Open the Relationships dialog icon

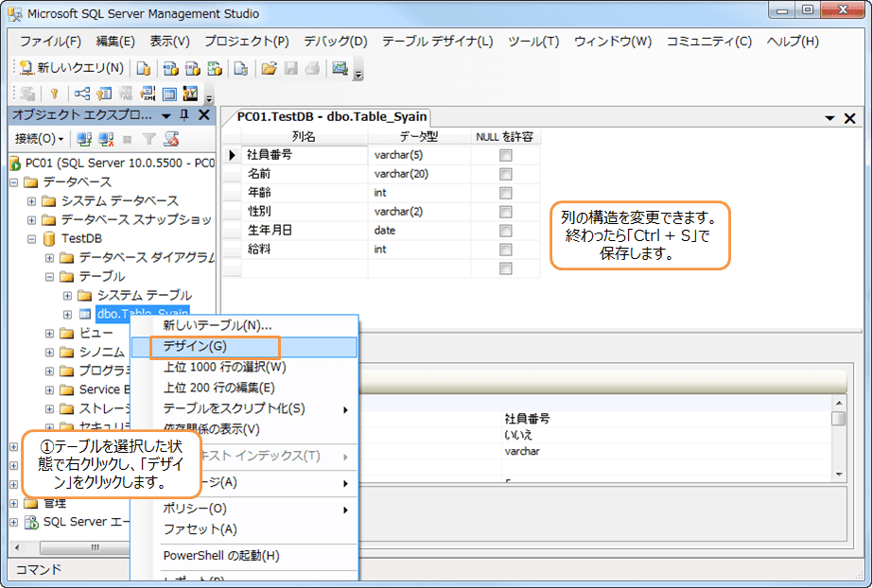coord(82,94)
